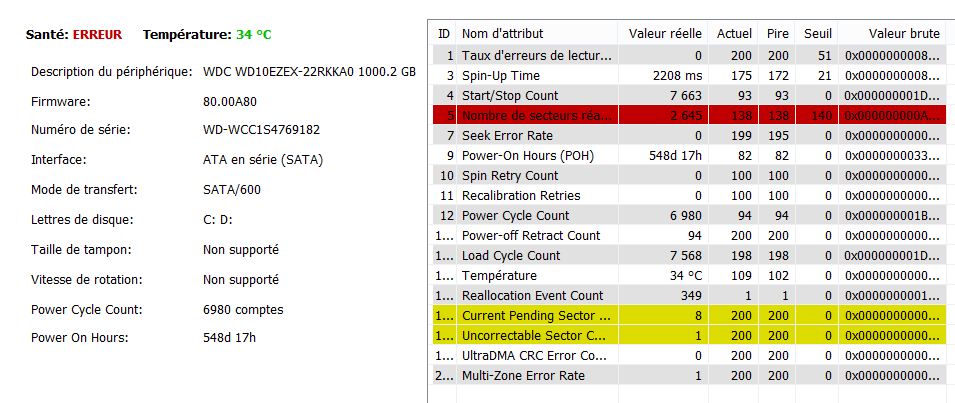Click the green 34 °C temperature reading

254,34
